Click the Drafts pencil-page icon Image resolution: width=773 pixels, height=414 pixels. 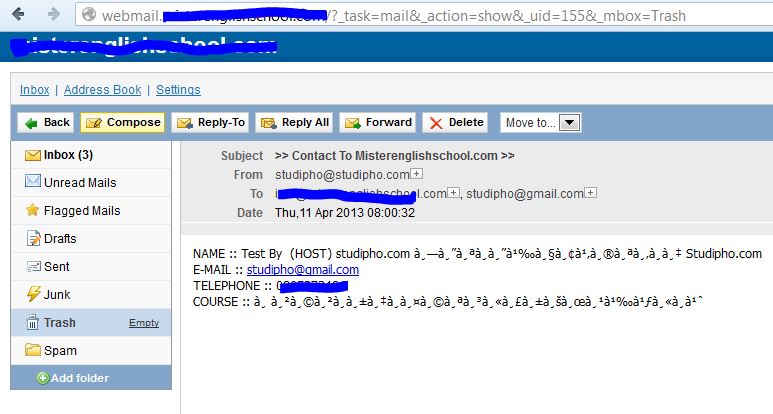pyautogui.click(x=33, y=238)
